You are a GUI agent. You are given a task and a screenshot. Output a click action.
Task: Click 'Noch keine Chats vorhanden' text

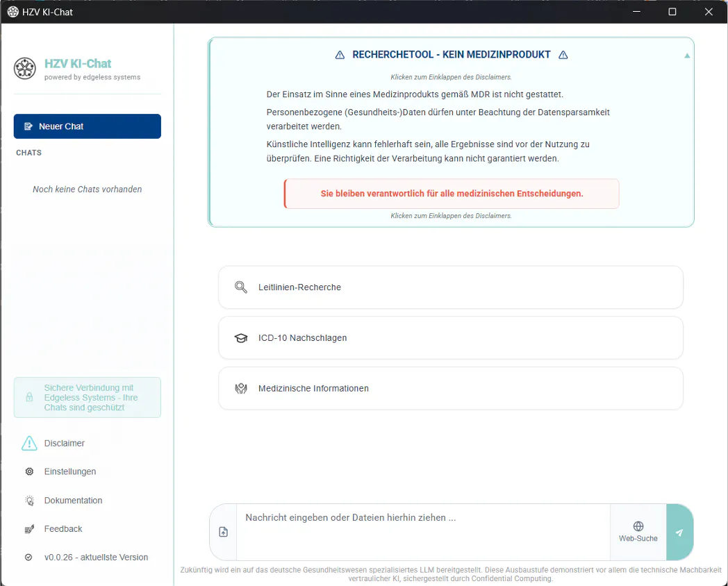pyautogui.click(x=88, y=190)
